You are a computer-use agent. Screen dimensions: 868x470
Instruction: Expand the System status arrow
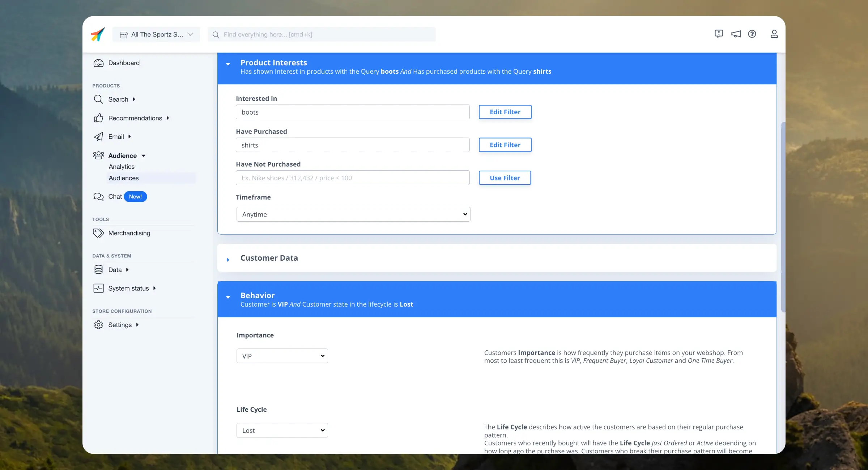[154, 288]
